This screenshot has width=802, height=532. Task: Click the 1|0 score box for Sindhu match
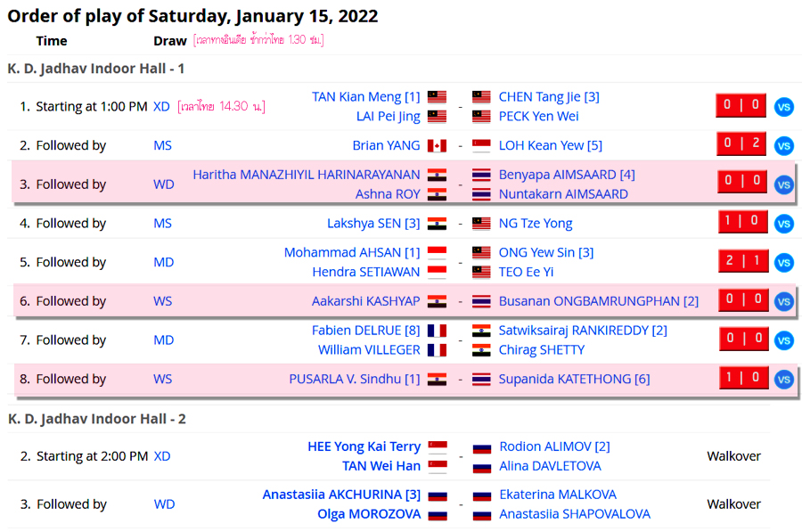(744, 378)
